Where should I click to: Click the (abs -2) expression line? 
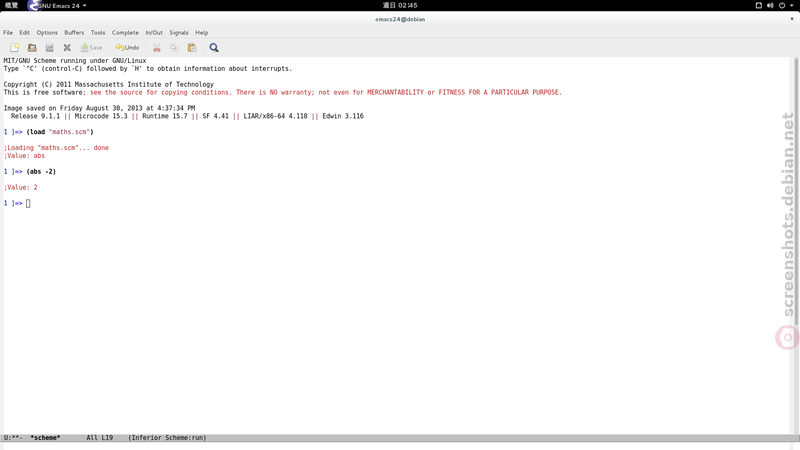tap(41, 171)
